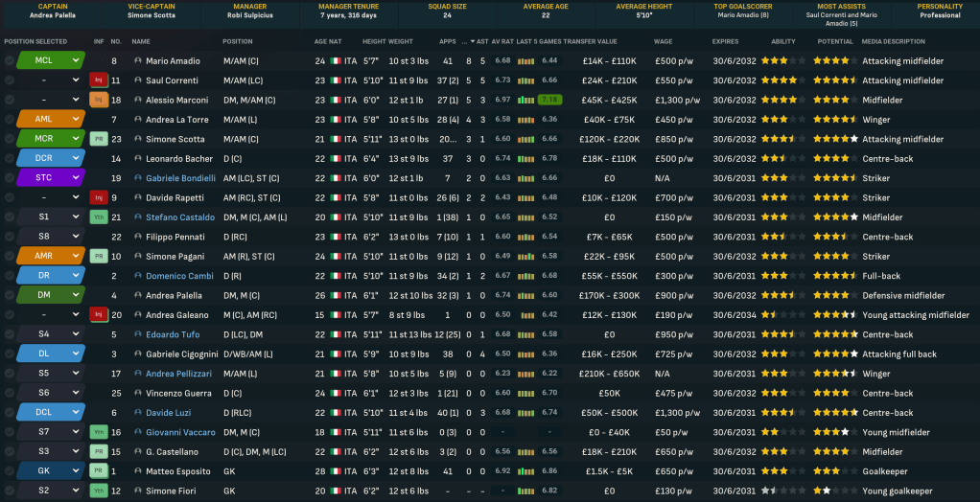This screenshot has width=980, height=502.
Task: Toggle the selection checkbox for Andrea La Torre
Action: coord(10,120)
